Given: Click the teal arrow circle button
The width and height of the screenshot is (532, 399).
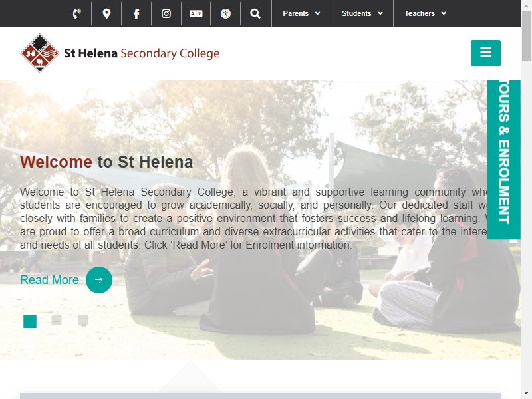Looking at the screenshot, I should click(x=99, y=280).
